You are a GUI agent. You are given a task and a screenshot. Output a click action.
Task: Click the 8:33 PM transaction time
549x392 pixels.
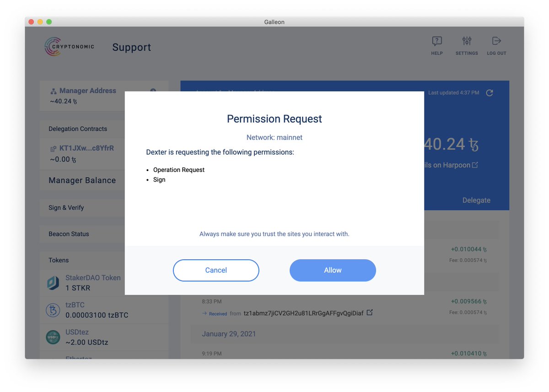pos(212,302)
